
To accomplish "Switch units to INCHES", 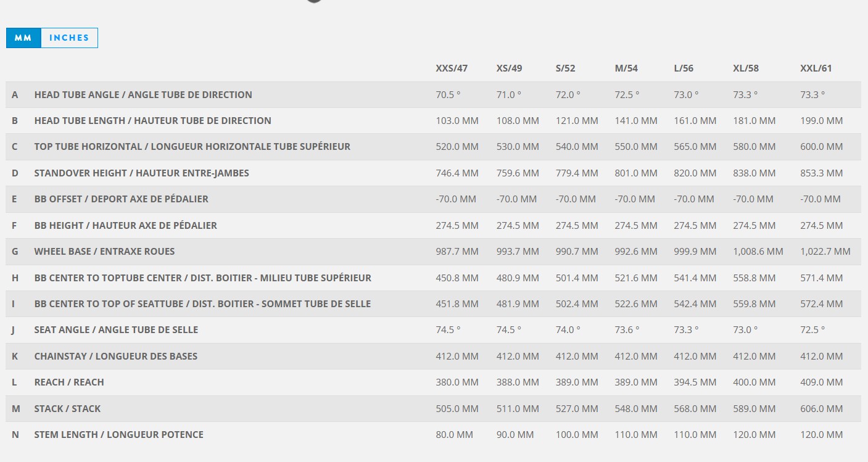I will (69, 38).
